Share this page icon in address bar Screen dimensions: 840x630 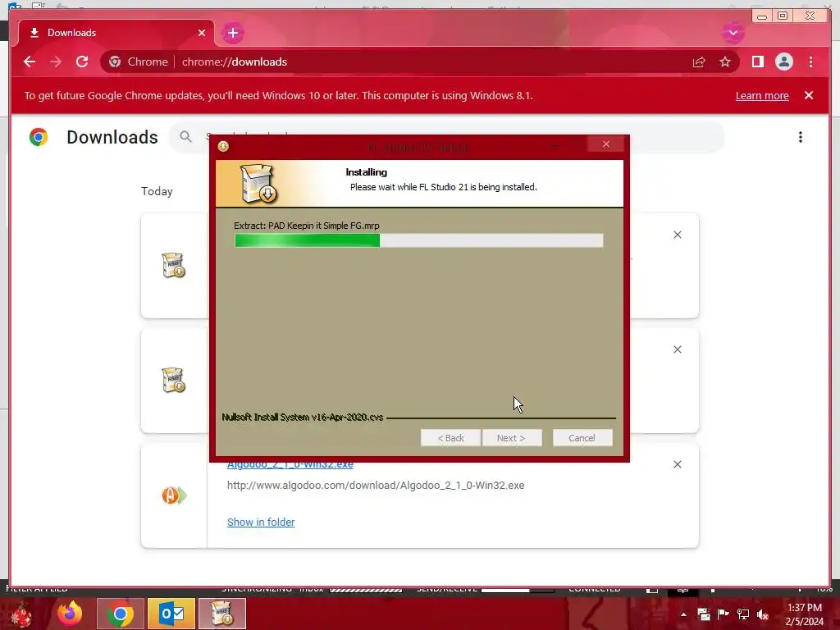point(699,62)
